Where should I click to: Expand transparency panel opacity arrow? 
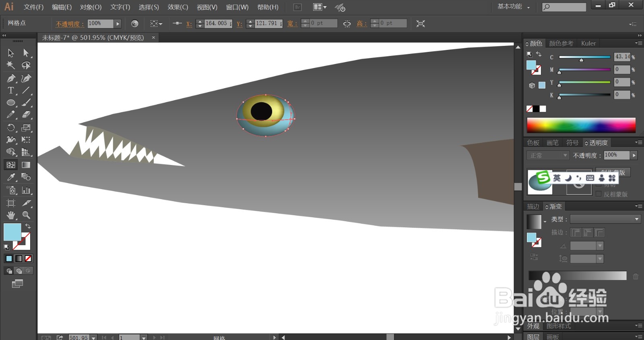tap(634, 155)
